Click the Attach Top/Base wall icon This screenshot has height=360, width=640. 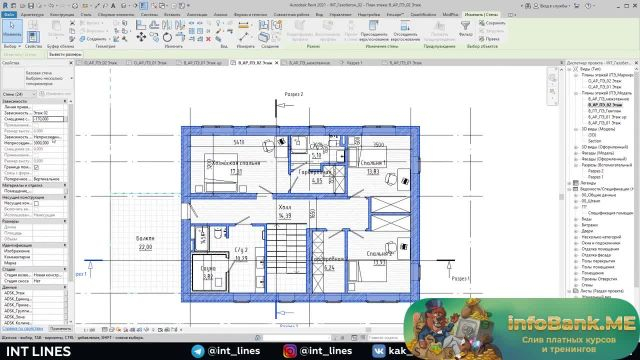coord(373,26)
